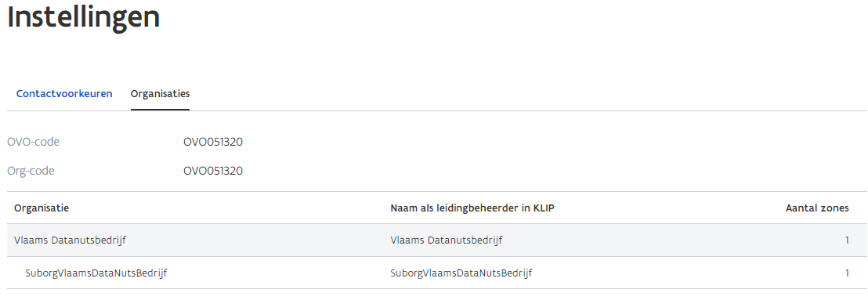Open the Contactvoorkeuren tab
This screenshot has height=300, width=868.
pos(64,93)
